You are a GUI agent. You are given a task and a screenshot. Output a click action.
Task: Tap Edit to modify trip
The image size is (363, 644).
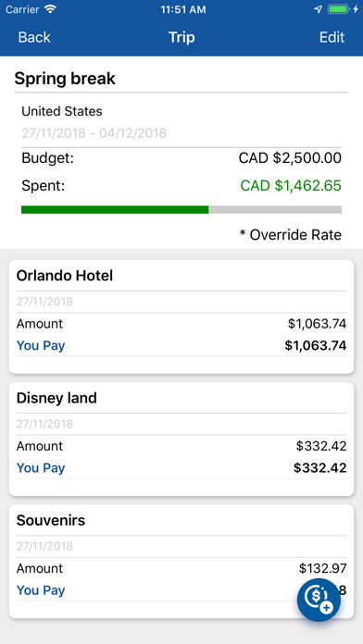332,37
